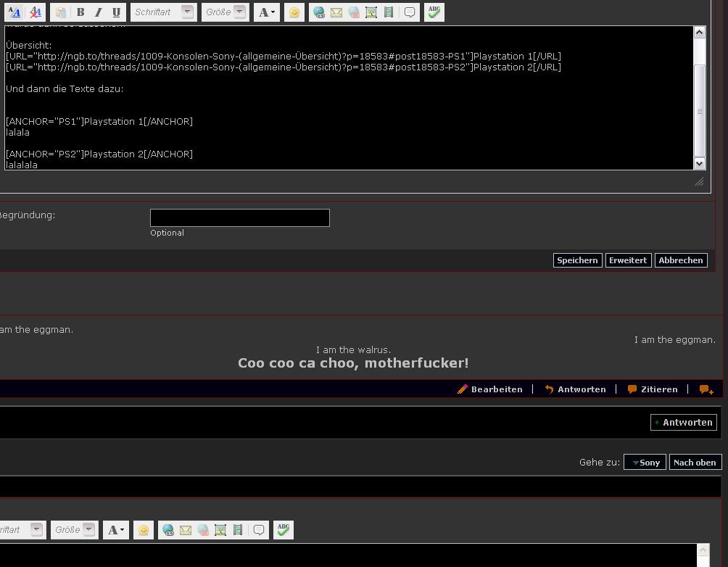Click the insert image icon in top toolbar
This screenshot has width=728, height=567.
(x=371, y=12)
